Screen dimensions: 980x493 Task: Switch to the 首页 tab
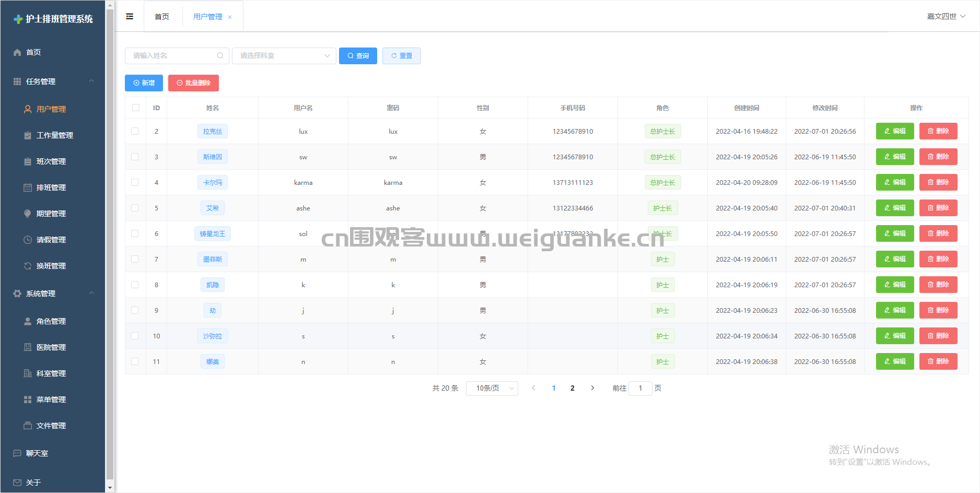point(162,17)
